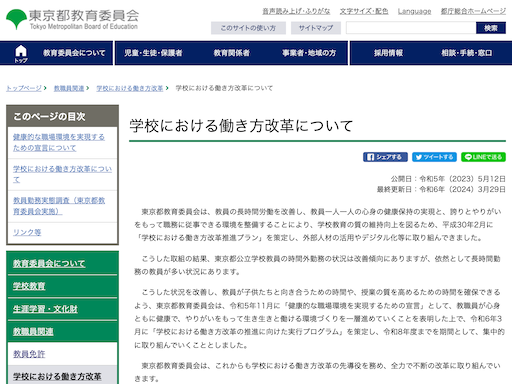
Task: Go to top via the home icon
Action: [21, 53]
